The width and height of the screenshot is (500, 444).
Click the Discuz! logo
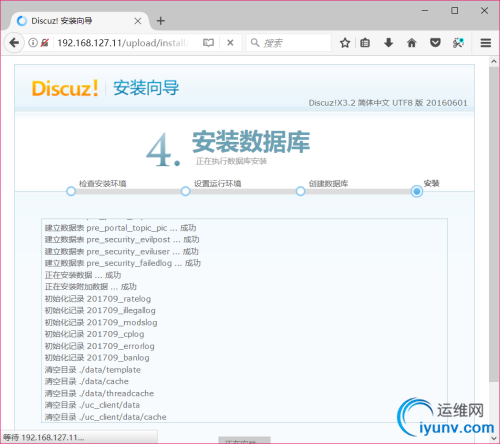65,88
